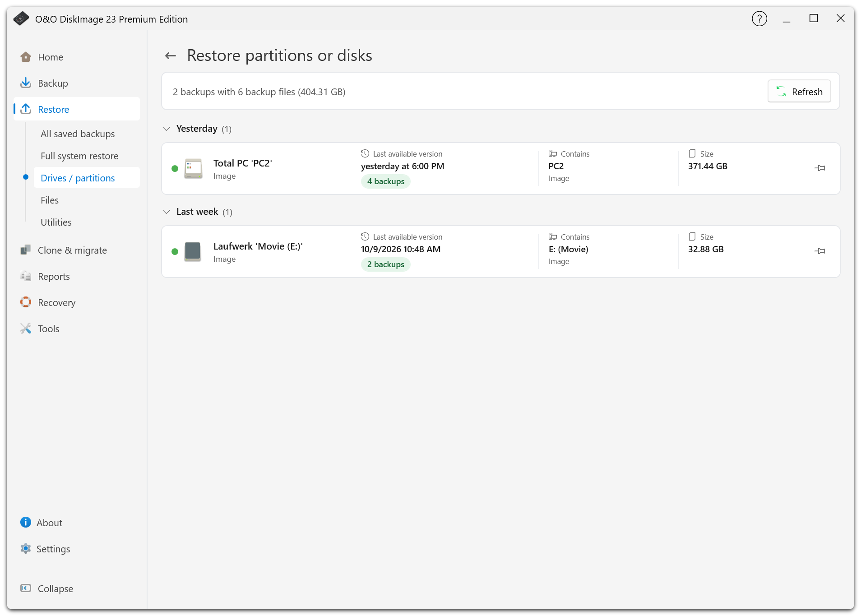Collapse the Yesterday group
Screen dimensions: 861x616
pos(167,129)
